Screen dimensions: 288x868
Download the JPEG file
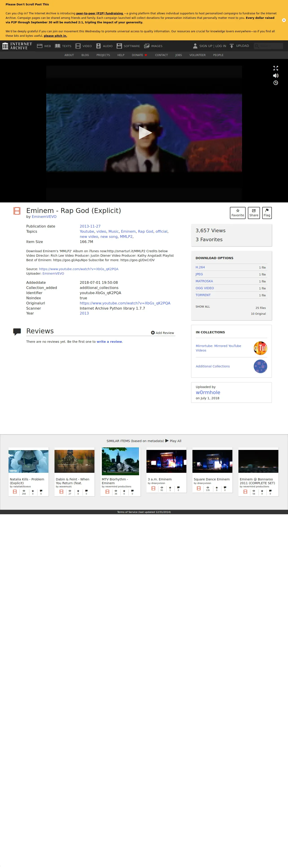199,274
